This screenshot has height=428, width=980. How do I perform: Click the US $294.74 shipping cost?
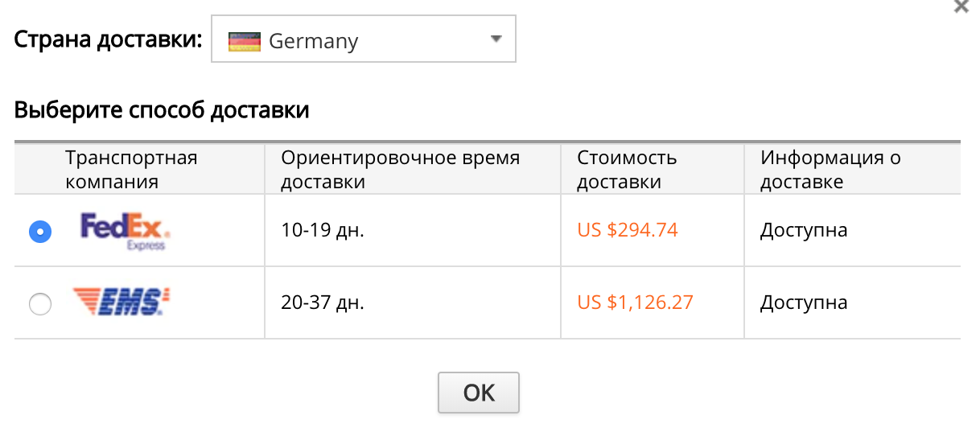coord(628,230)
